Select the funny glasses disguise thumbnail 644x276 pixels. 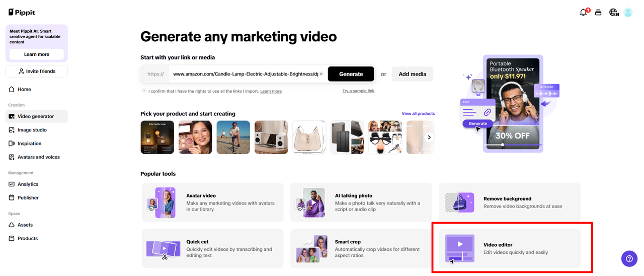385,137
